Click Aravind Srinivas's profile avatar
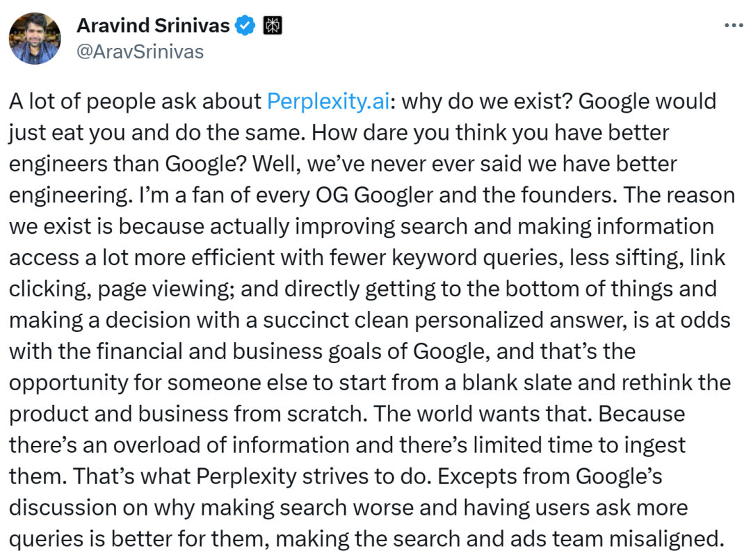The image size is (751, 560). (35, 39)
